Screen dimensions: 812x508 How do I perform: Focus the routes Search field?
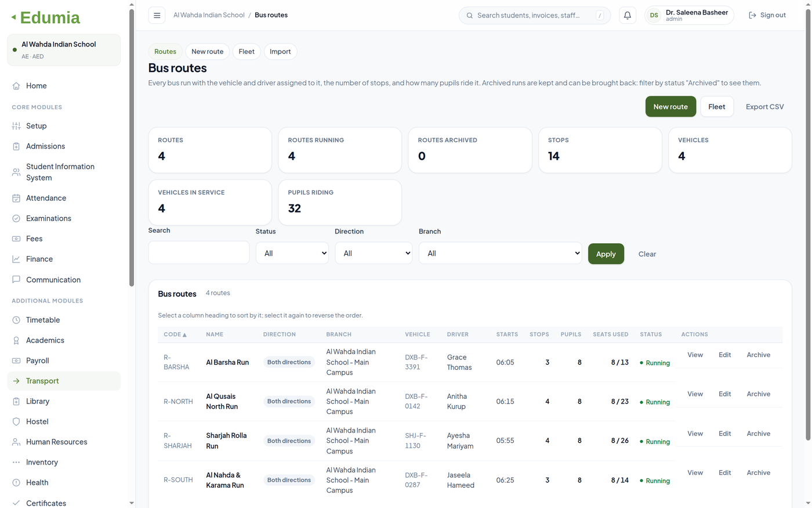[199, 253]
